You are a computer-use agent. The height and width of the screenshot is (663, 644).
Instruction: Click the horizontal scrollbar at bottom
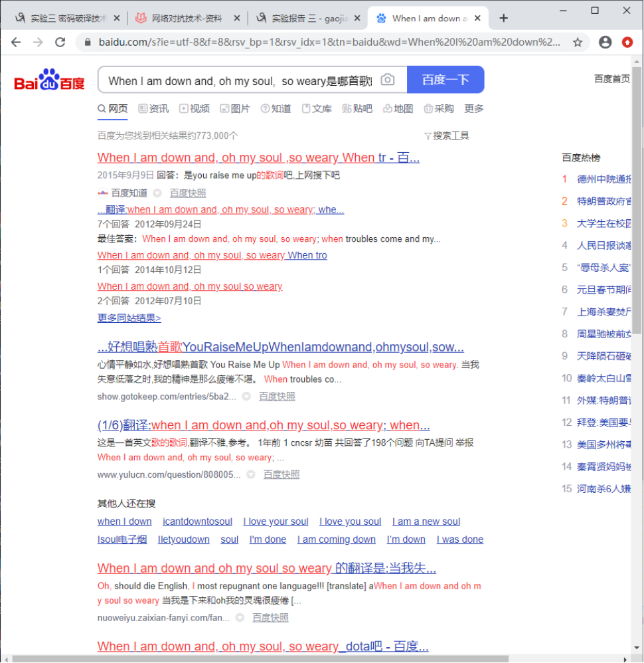point(260,659)
